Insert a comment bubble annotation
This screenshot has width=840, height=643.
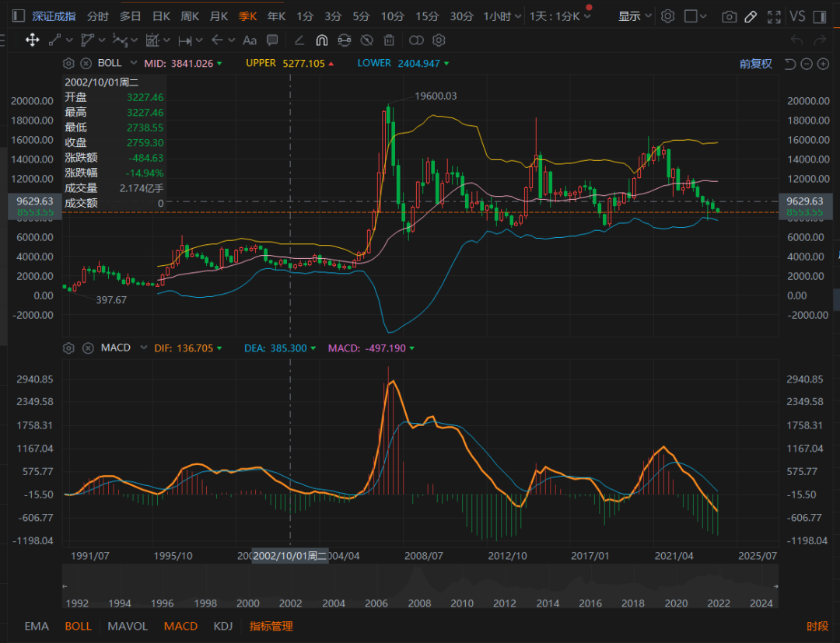point(272,40)
